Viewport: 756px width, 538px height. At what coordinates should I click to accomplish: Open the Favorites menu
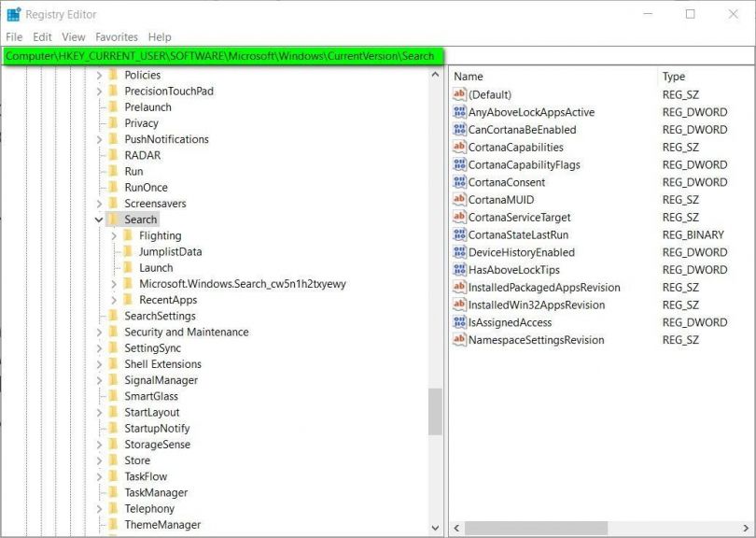click(x=116, y=36)
